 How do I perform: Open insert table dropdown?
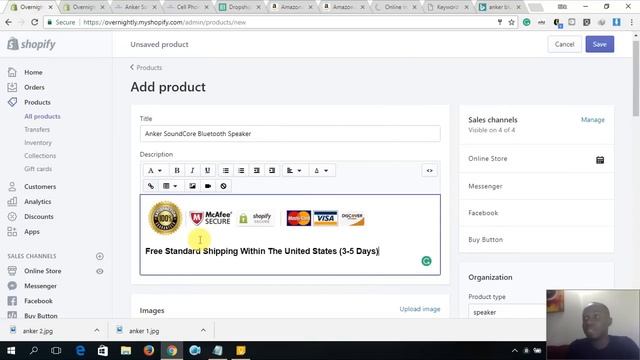click(170, 186)
